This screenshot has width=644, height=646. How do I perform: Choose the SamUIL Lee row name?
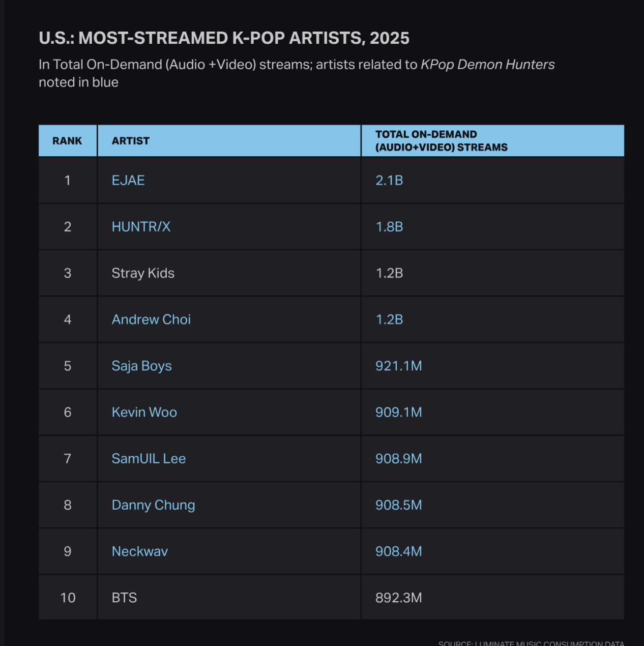pyautogui.click(x=149, y=459)
